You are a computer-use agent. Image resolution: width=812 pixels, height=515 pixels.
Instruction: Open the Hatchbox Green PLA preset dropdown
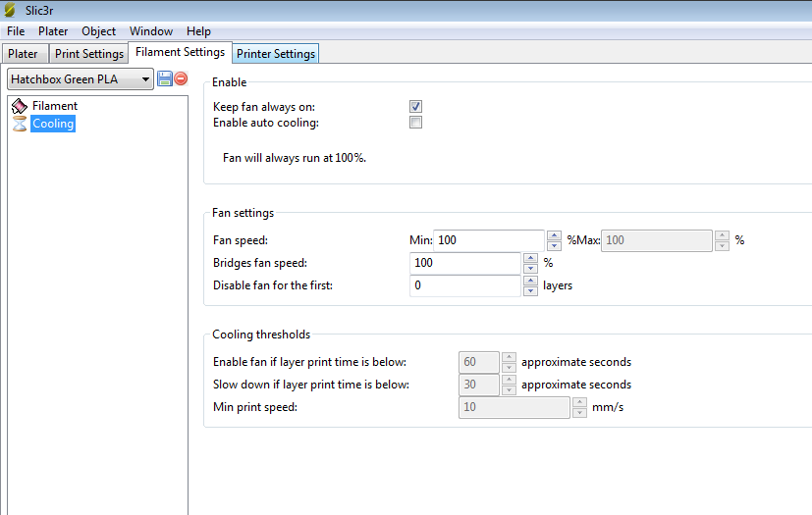coord(81,79)
